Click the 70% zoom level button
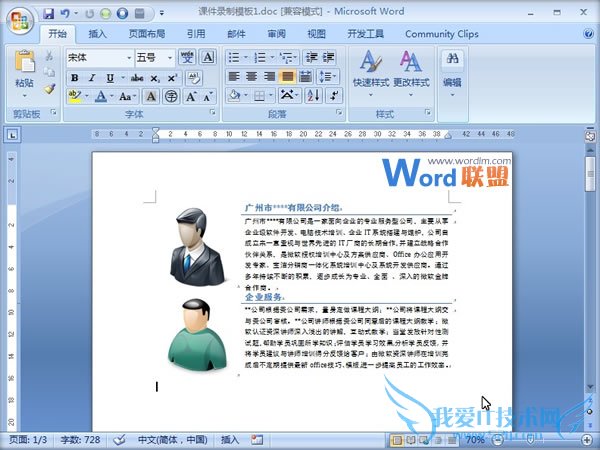 coord(475,440)
